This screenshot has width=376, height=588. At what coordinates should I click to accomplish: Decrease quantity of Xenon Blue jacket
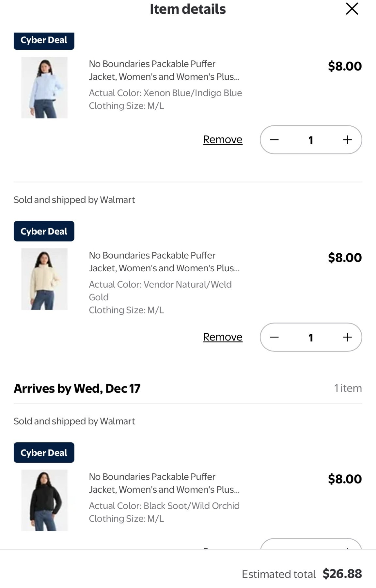click(274, 140)
